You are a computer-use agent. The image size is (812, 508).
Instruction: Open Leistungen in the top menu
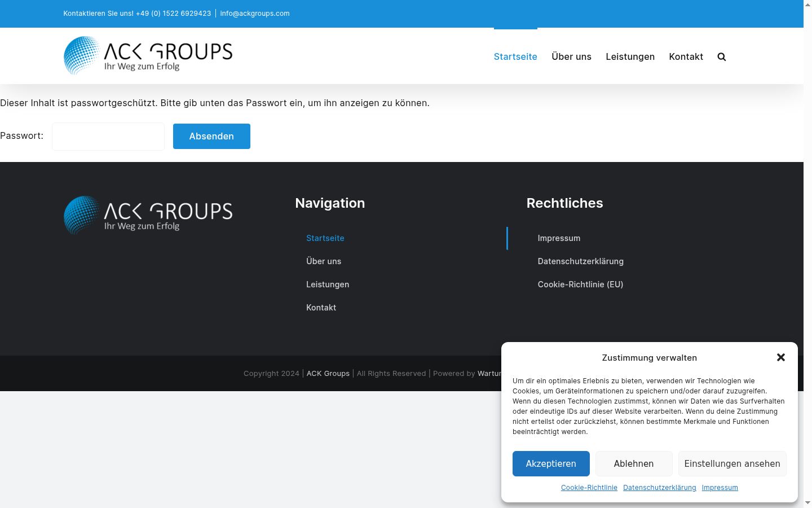coord(630,56)
